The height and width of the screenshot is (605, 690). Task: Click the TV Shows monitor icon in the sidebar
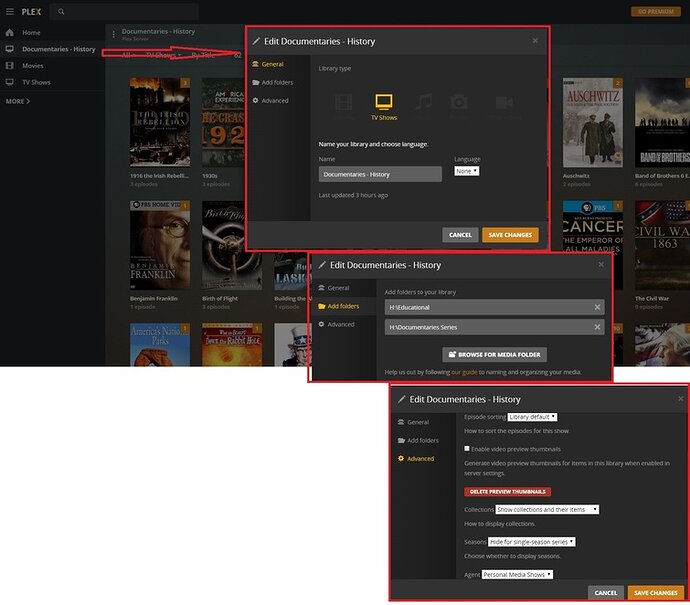(10, 82)
